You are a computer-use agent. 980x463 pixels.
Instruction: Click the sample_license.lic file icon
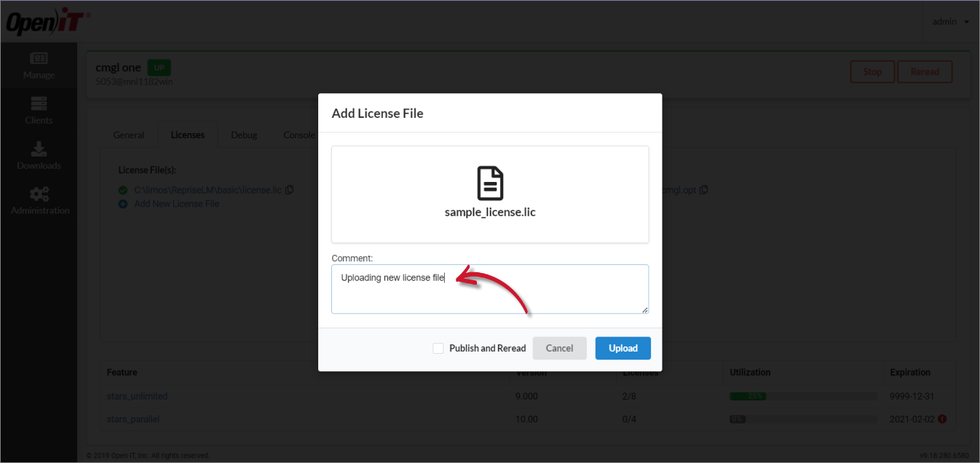[x=490, y=183]
